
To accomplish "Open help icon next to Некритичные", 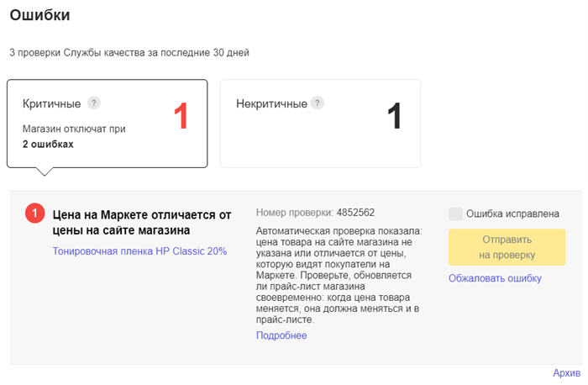I will 318,103.
